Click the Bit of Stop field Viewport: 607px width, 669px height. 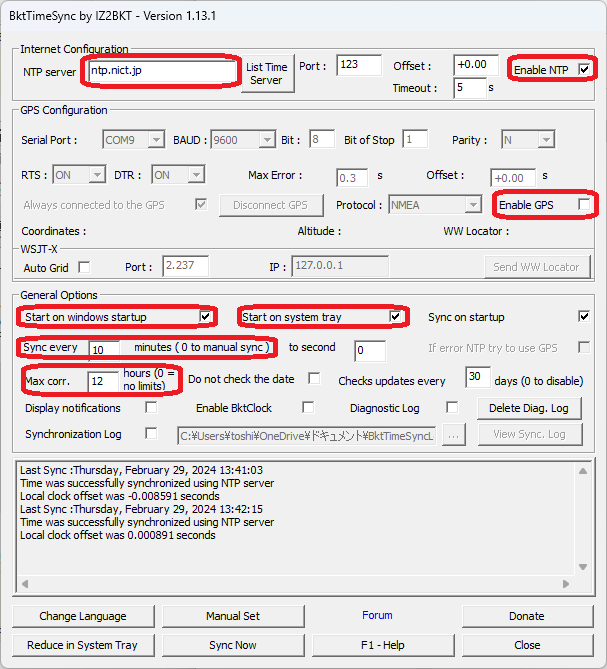click(x=415, y=140)
